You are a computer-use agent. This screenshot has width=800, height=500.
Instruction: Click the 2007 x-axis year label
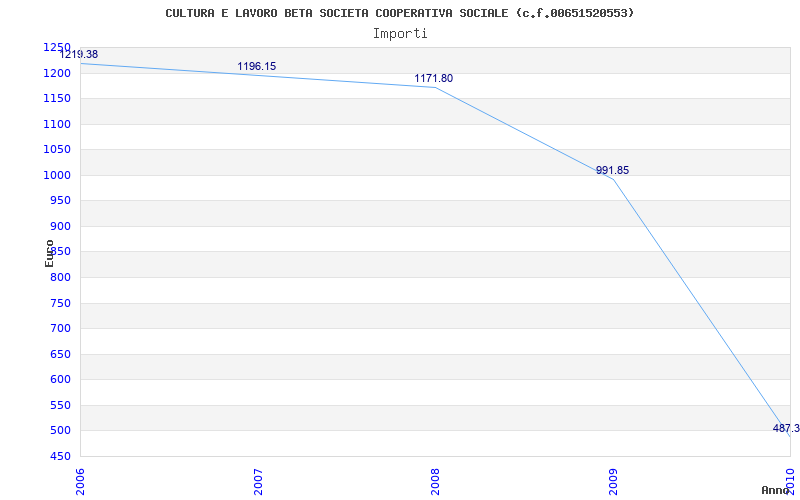click(x=258, y=482)
